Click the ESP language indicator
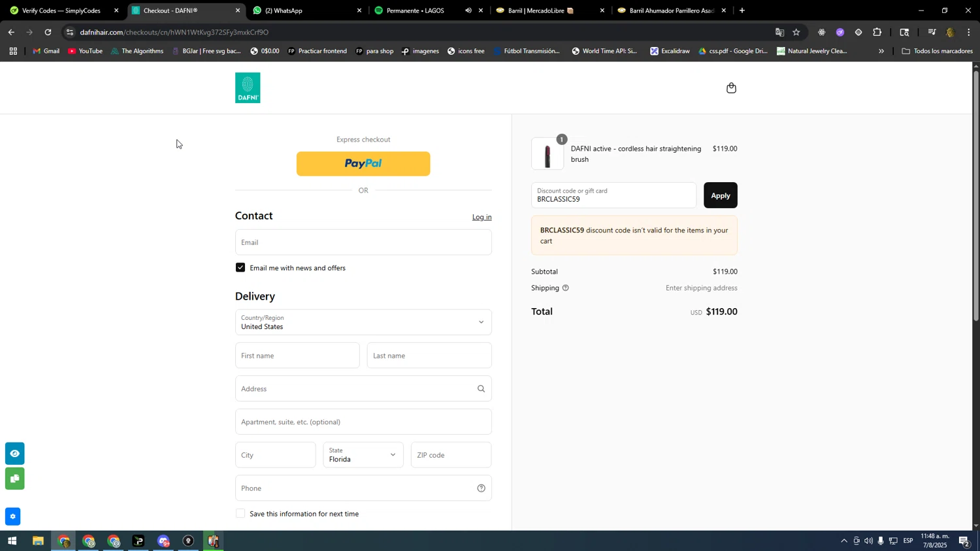This screenshot has height=551, width=980. pyautogui.click(x=908, y=541)
